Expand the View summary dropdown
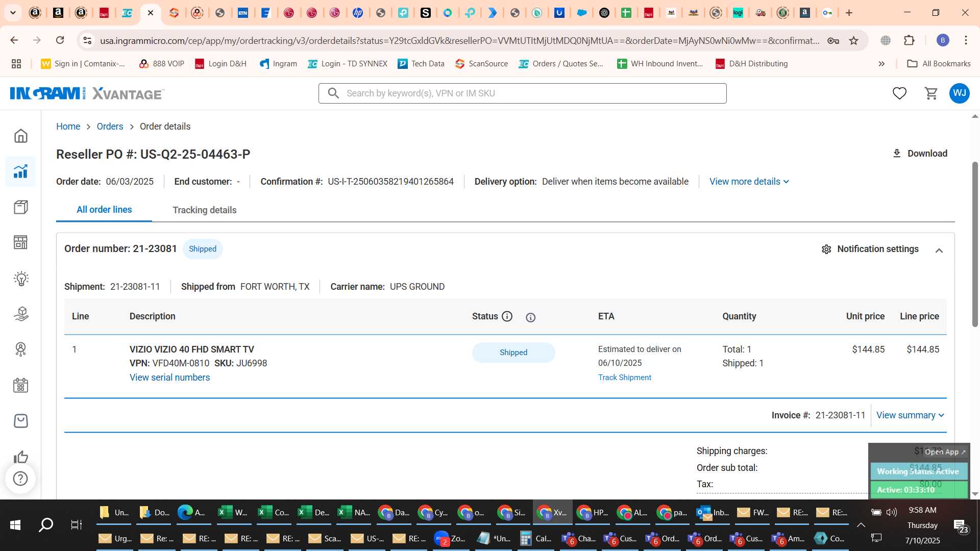 (x=911, y=415)
